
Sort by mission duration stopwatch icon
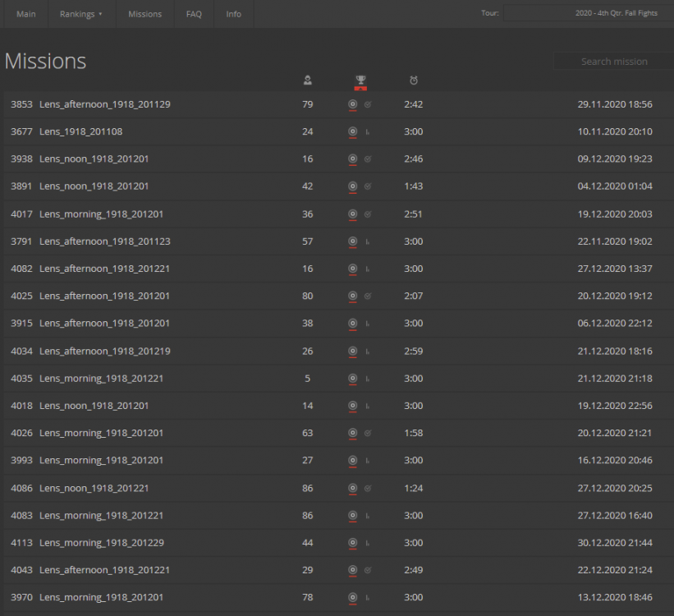(413, 80)
